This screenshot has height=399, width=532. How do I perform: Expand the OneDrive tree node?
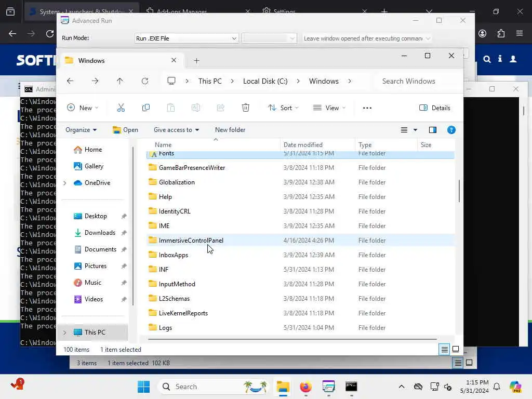click(64, 183)
